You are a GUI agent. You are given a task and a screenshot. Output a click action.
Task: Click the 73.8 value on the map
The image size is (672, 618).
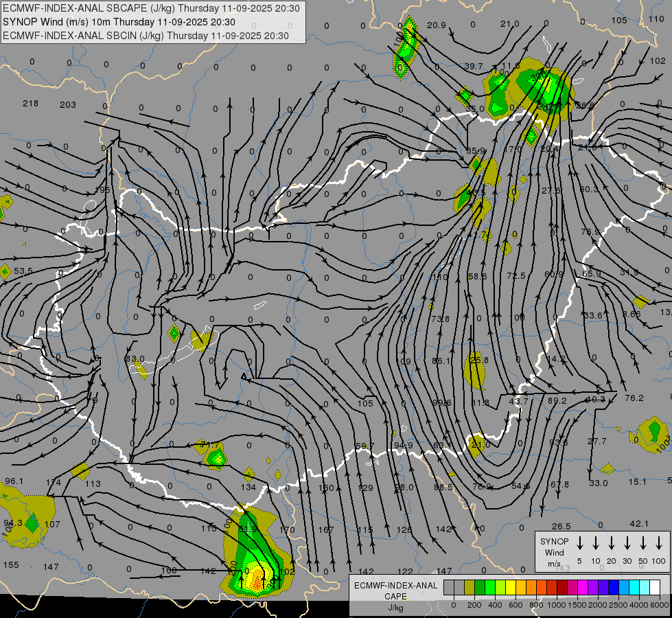click(x=441, y=319)
